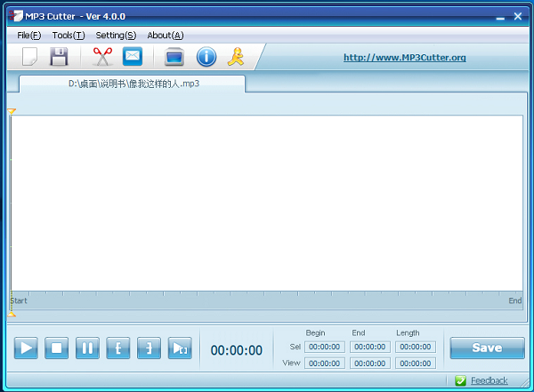Viewport: 534px width, 392px height.
Task: Click the bottom orange start marker triangle
Action: 12,314
